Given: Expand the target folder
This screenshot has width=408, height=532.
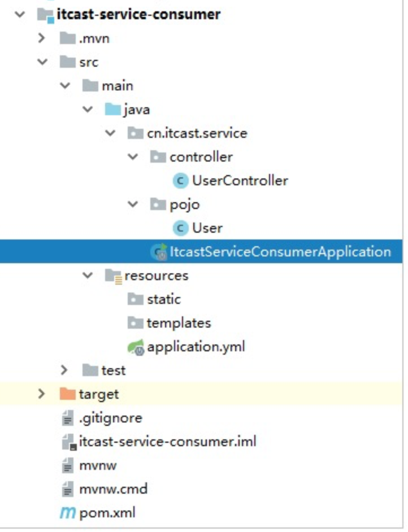Looking at the screenshot, I should click(x=41, y=394).
